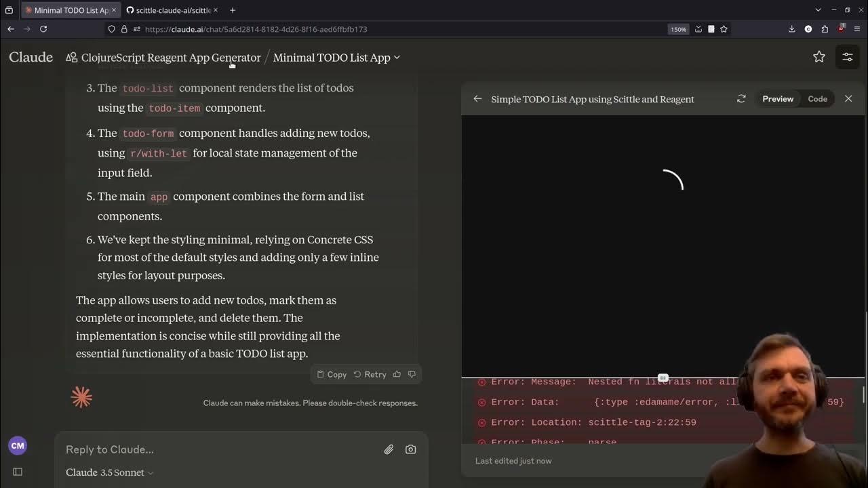Refresh the artifact preview
Image resolution: width=868 pixels, height=488 pixels.
[741, 99]
